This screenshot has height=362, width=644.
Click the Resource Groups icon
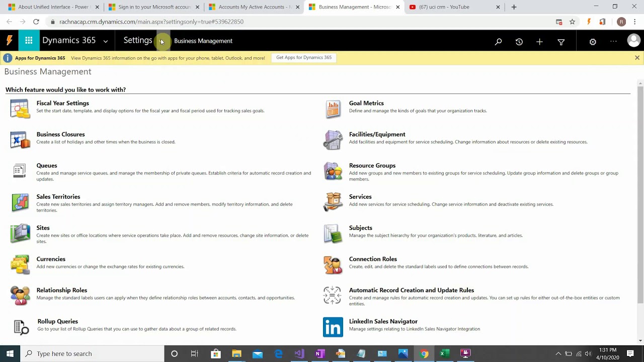pyautogui.click(x=333, y=171)
